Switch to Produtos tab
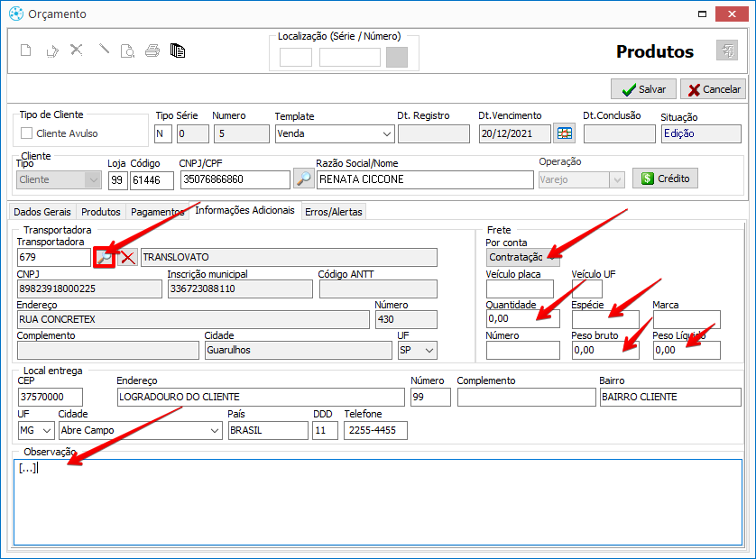The image size is (756, 559). click(x=101, y=212)
